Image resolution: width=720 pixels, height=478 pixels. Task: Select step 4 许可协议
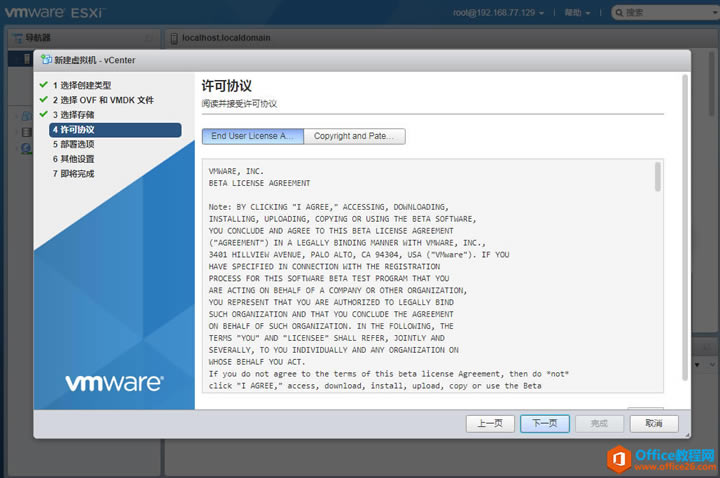point(115,129)
